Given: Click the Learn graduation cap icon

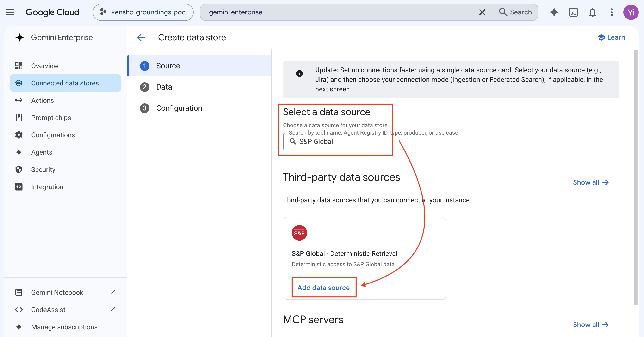Looking at the screenshot, I should 601,37.
